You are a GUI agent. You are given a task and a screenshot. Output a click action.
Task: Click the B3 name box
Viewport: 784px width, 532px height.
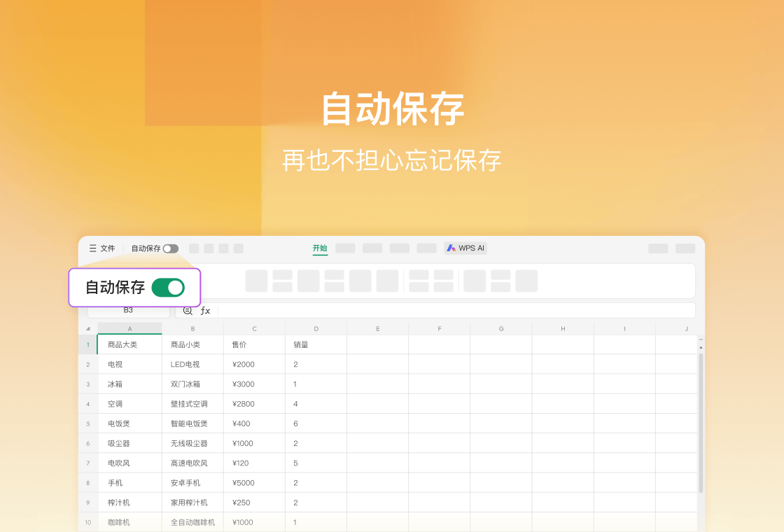pyautogui.click(x=128, y=310)
